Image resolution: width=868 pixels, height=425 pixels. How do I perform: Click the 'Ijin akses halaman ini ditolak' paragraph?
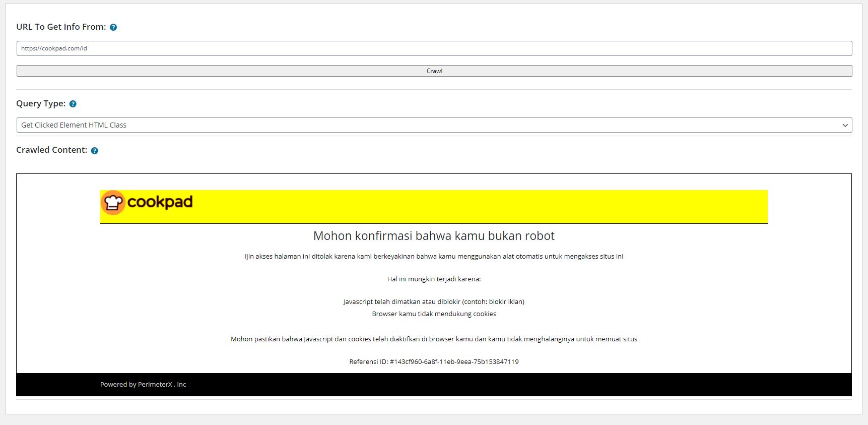coord(434,256)
